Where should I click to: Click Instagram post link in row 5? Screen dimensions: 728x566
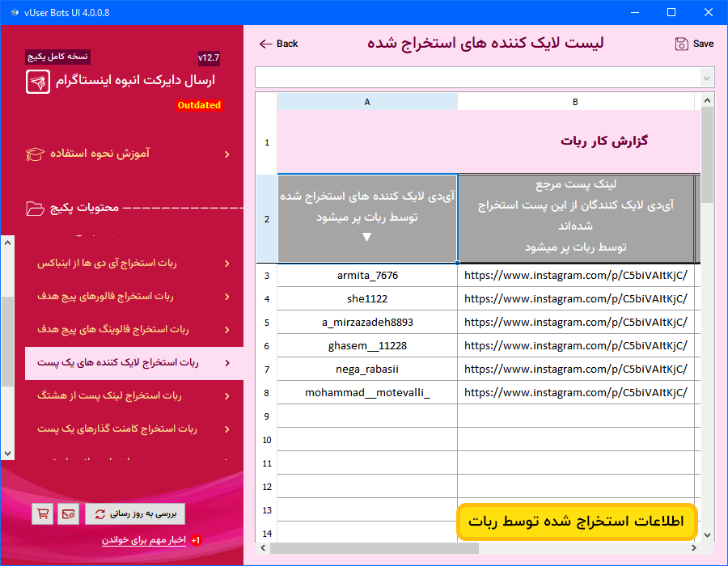pyautogui.click(x=576, y=323)
